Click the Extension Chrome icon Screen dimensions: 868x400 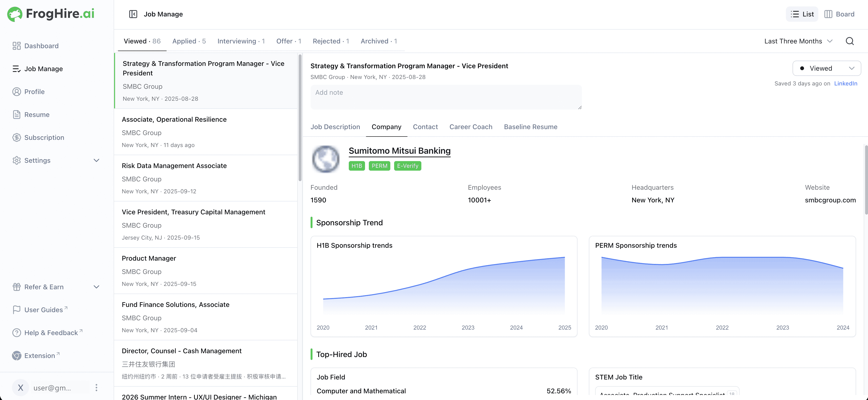coord(16,356)
